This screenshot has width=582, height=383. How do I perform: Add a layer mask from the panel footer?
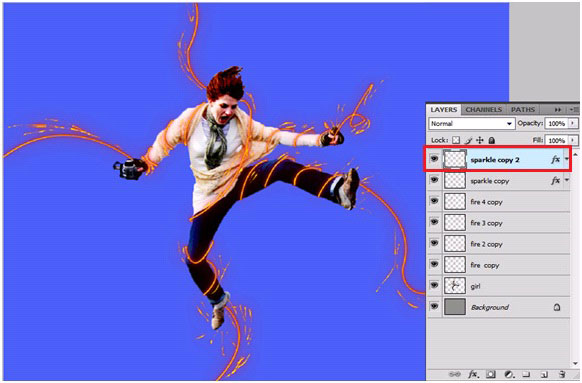491,374
